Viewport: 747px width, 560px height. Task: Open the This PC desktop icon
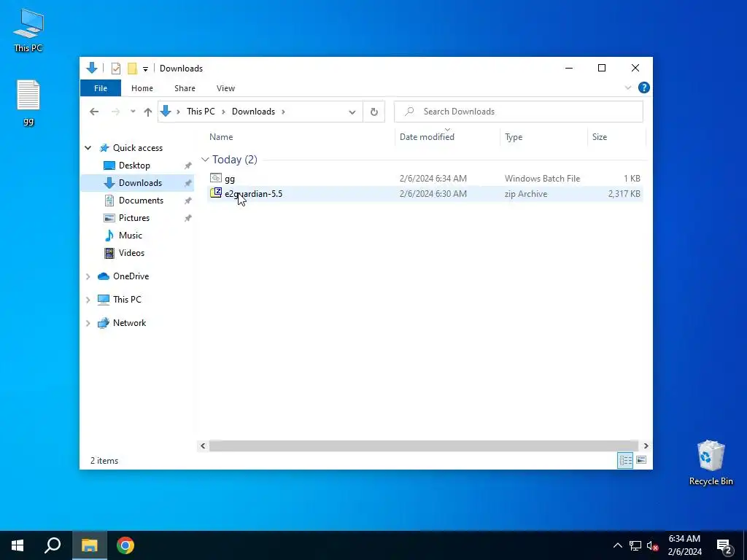(28, 30)
